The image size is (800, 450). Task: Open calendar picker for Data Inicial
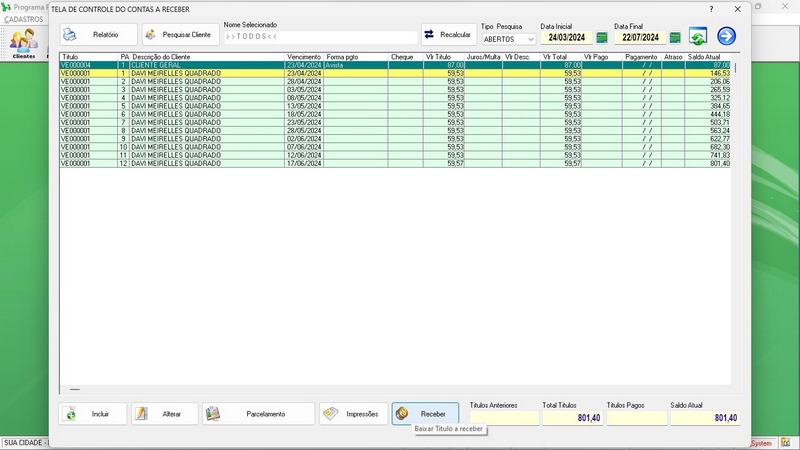[x=602, y=38]
